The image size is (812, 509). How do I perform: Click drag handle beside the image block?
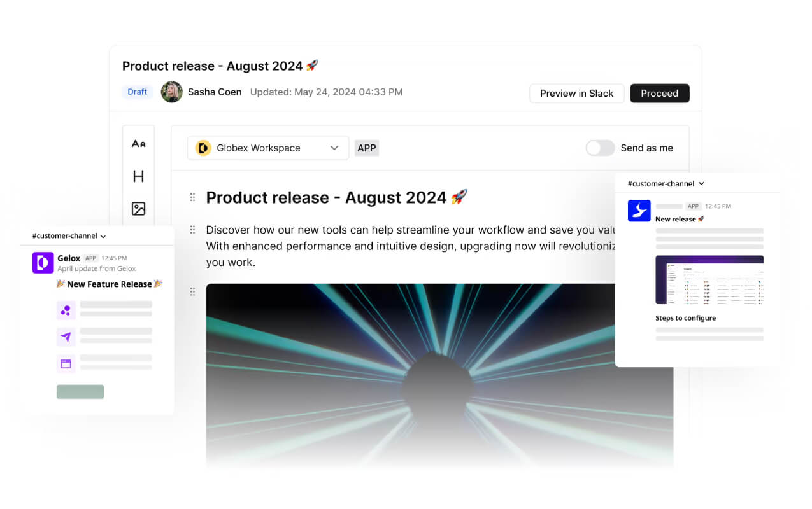pyautogui.click(x=192, y=292)
